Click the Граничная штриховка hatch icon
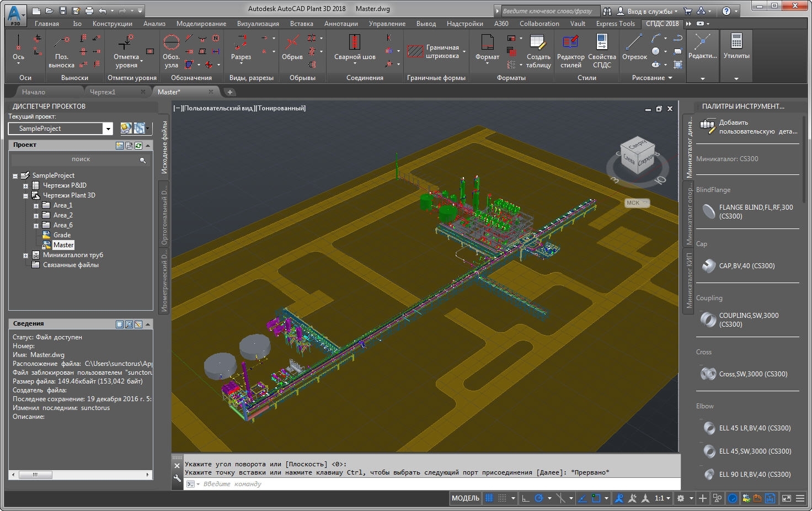The image size is (812, 511). coord(415,51)
